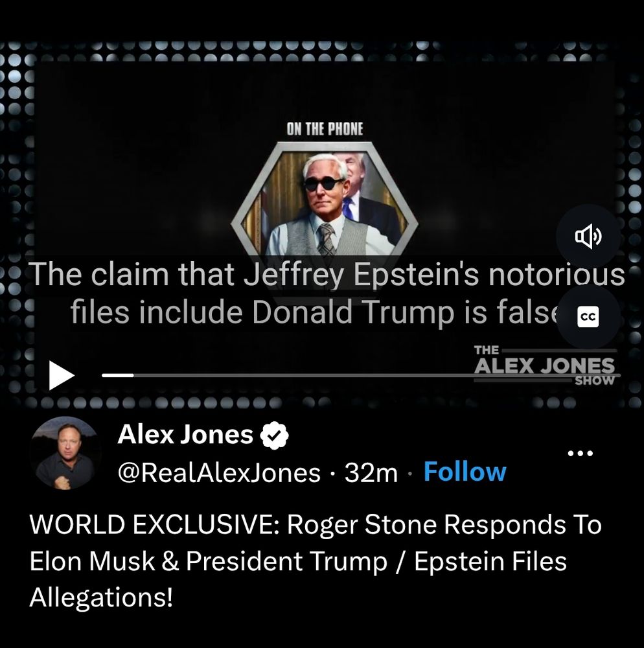Open Alex Jones's round profile avatar

pyautogui.click(x=64, y=454)
